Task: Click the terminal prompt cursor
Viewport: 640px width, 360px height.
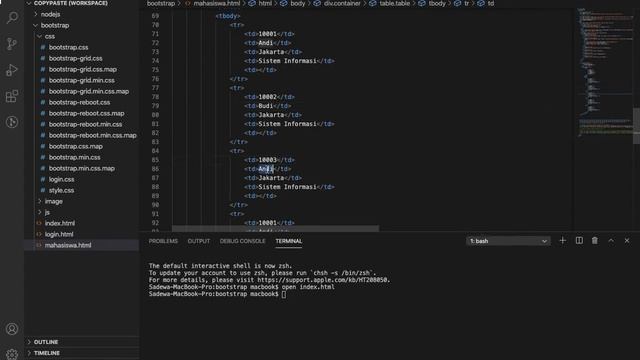Action: pos(284,294)
